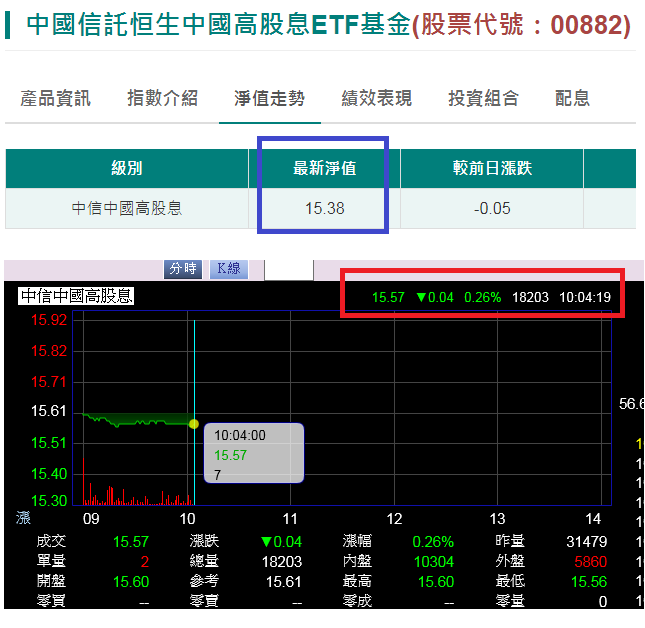Click the 10:04:00 tooltip box
Screen dimensions: 645x628
click(254, 453)
